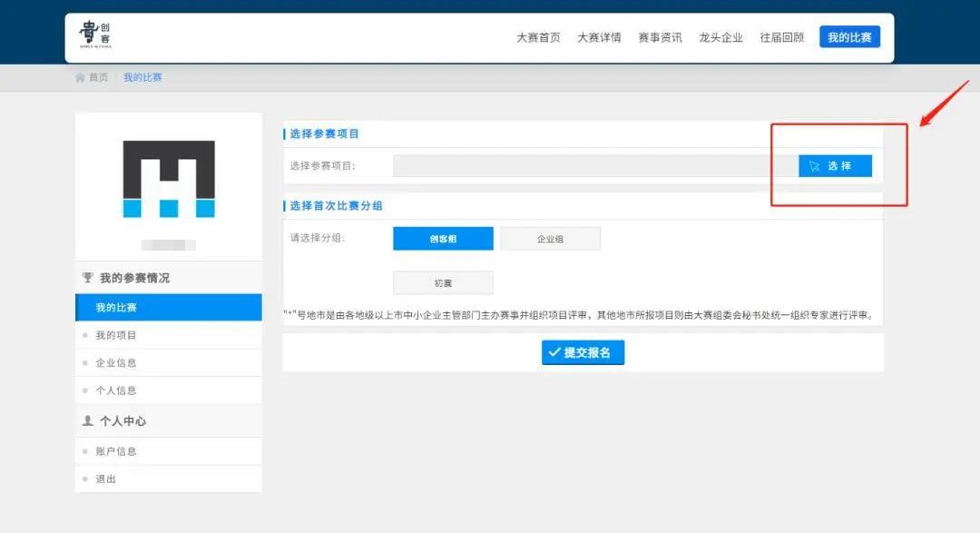Click 退出 to log out
980x533 pixels.
106,479
